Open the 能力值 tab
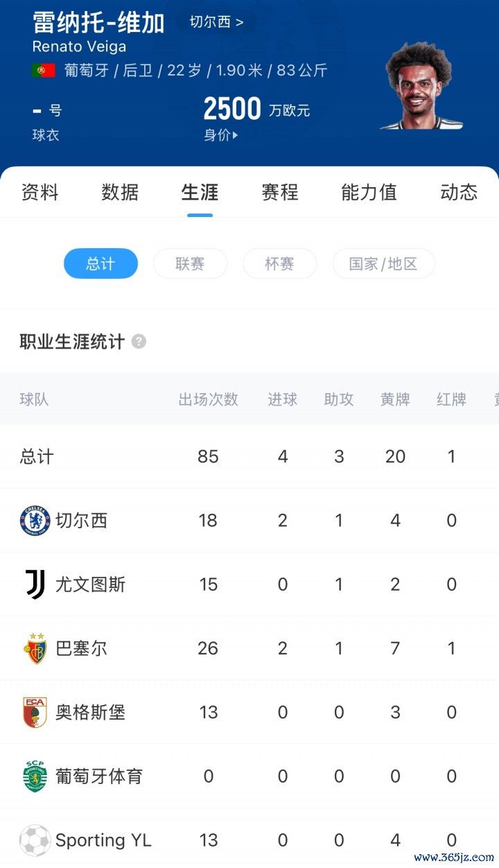This screenshot has width=499, height=868. (369, 192)
